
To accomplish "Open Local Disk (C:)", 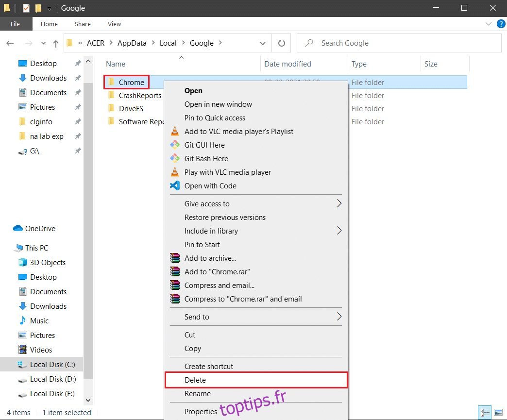I will [52, 364].
